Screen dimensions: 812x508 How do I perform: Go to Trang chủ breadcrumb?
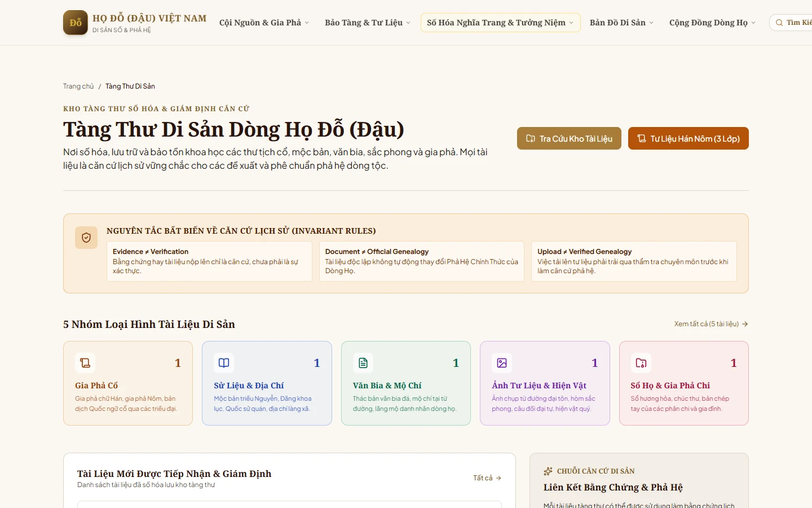[x=78, y=86]
